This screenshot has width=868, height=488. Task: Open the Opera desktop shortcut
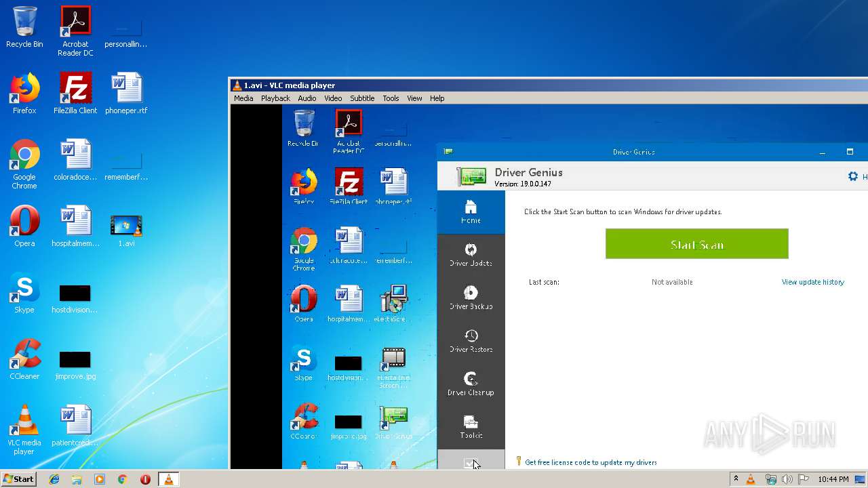24,226
